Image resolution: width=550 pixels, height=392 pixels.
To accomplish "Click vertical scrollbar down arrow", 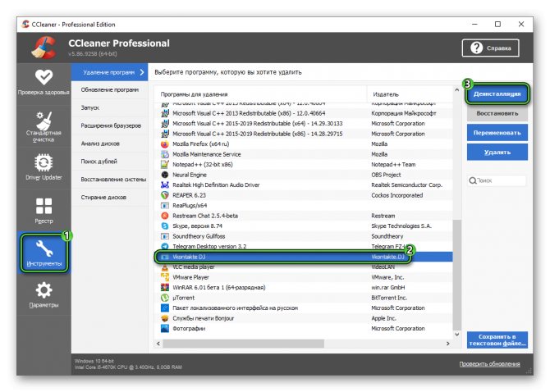I will pos(456,335).
